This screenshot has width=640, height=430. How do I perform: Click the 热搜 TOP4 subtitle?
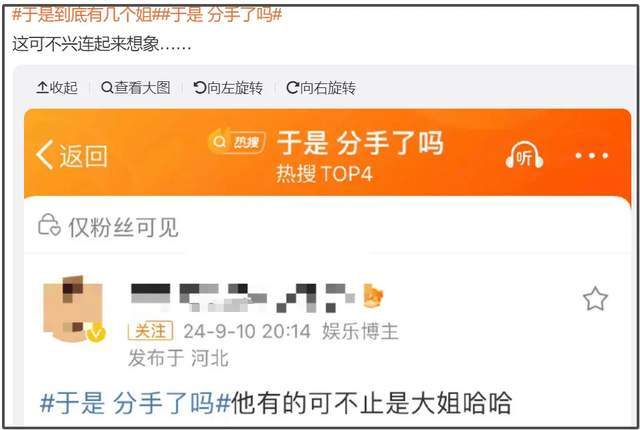(x=324, y=174)
